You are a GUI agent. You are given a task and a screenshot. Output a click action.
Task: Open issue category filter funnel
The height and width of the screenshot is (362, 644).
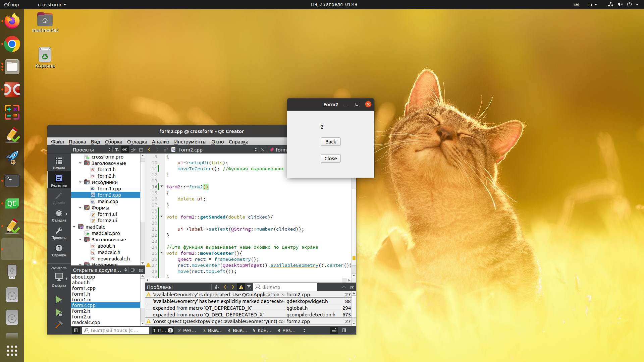(x=249, y=287)
